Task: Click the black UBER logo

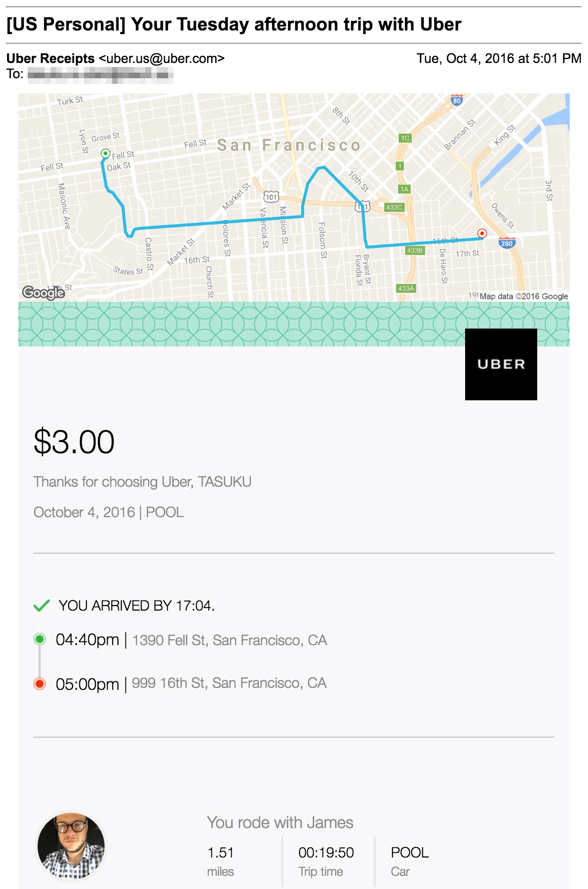Action: [501, 364]
